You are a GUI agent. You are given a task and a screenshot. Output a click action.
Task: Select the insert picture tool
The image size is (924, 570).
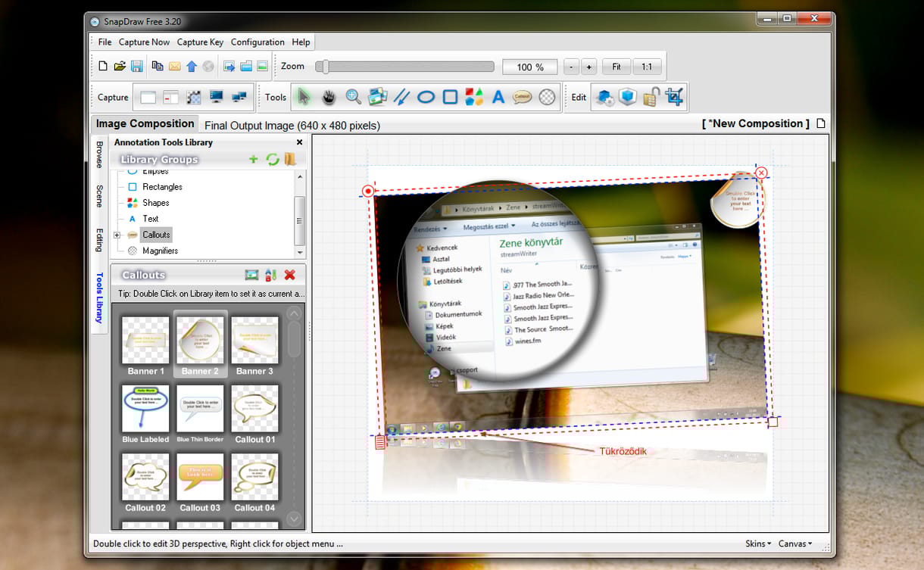point(377,97)
